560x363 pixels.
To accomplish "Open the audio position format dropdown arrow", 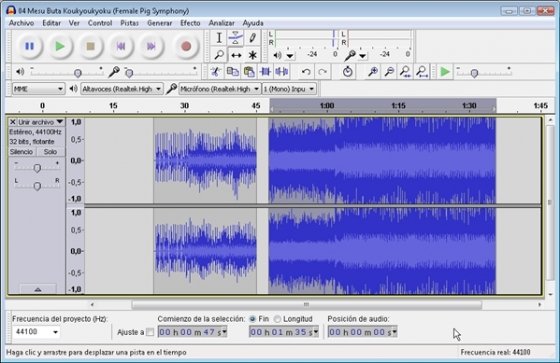I will pos(394,332).
